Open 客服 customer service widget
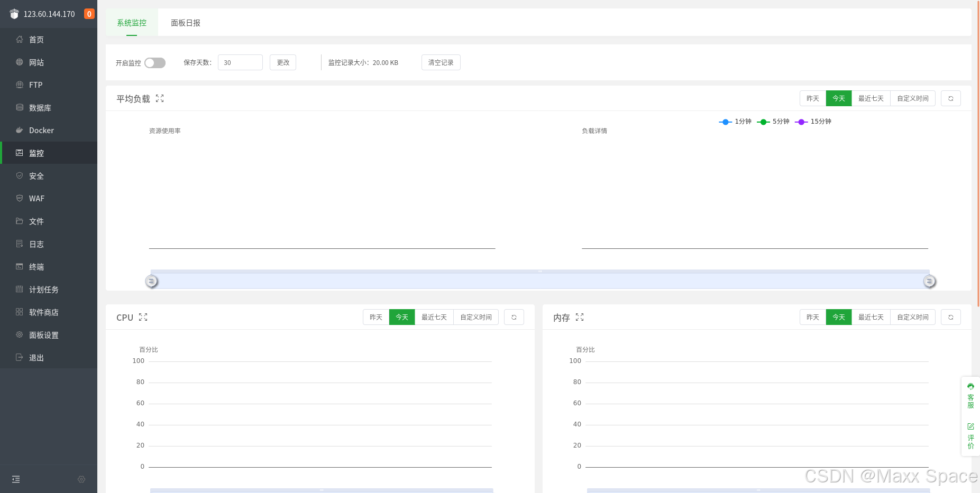The height and width of the screenshot is (493, 980). point(970,396)
